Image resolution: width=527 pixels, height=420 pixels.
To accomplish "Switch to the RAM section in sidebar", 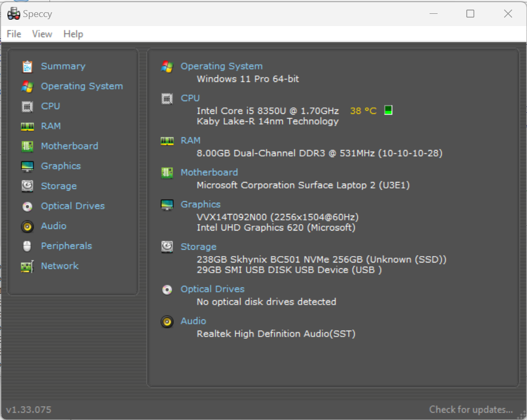I will pos(51,126).
